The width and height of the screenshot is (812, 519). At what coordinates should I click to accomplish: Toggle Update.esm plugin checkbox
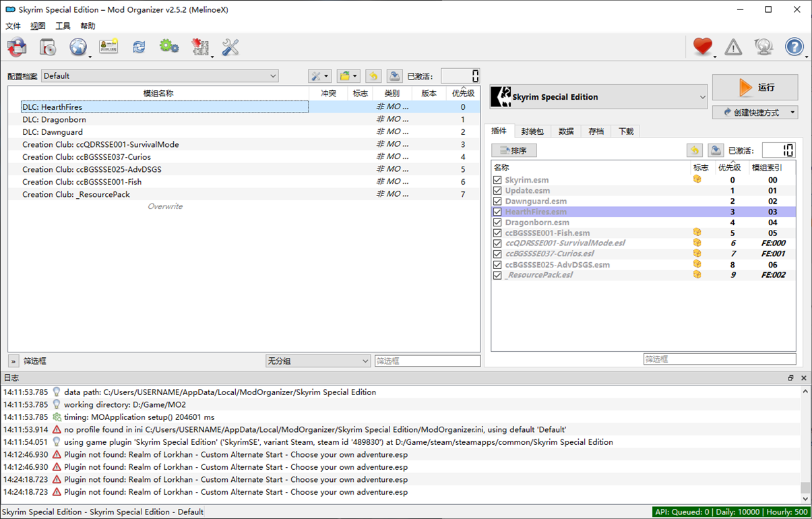tap(497, 191)
